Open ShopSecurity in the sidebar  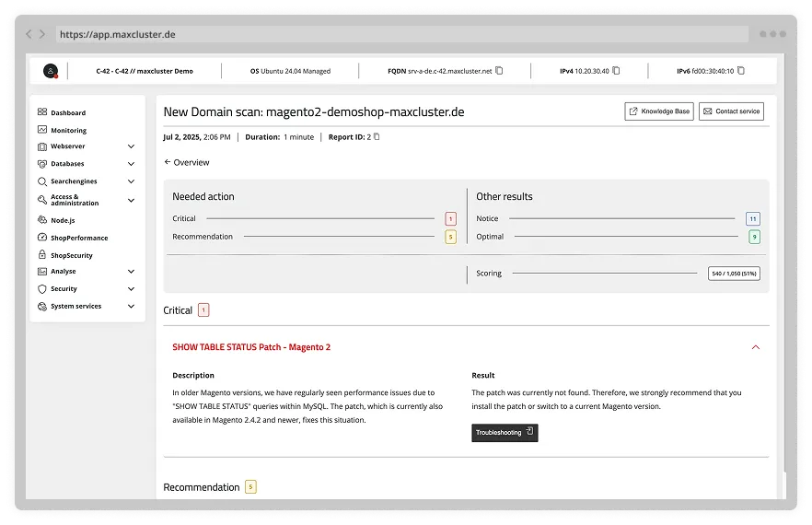pos(72,255)
